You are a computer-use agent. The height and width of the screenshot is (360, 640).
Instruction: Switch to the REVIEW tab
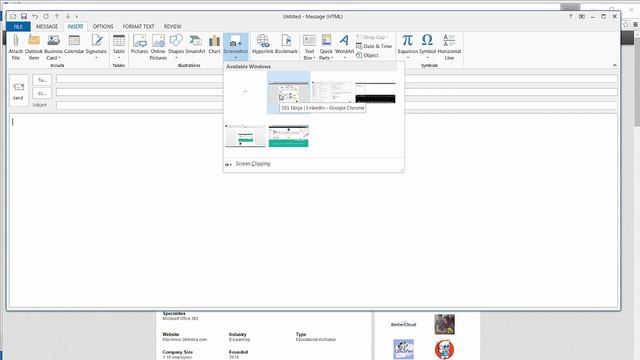click(x=172, y=27)
